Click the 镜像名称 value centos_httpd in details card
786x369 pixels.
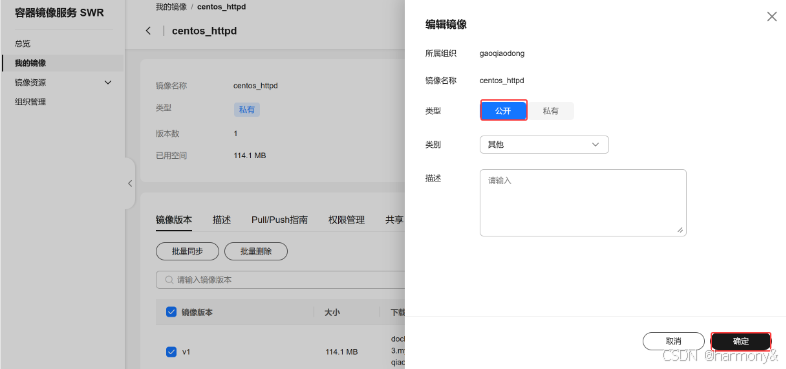256,86
